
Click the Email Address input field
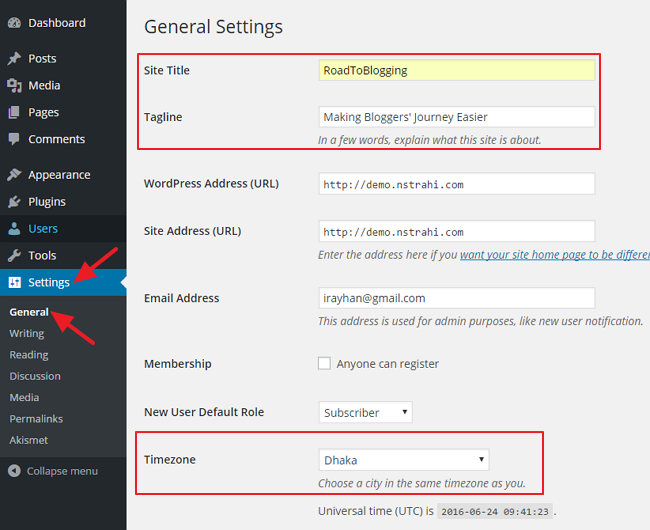tap(456, 298)
